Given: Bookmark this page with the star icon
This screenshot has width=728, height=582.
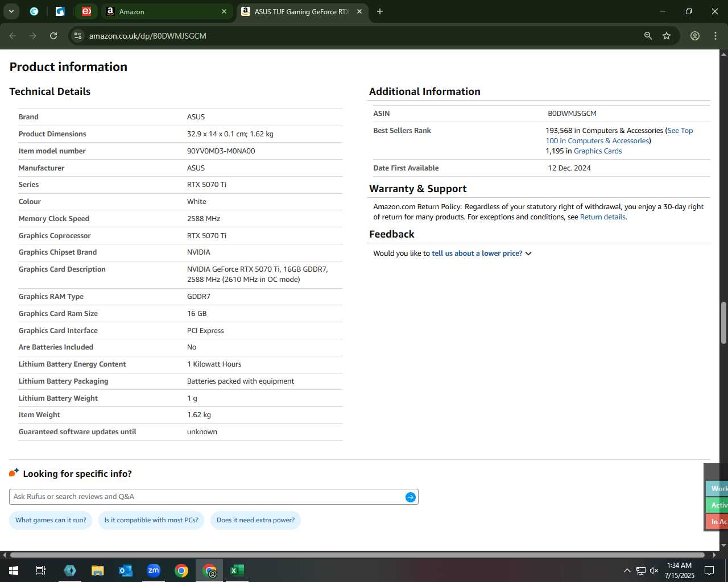Looking at the screenshot, I should 667,36.
